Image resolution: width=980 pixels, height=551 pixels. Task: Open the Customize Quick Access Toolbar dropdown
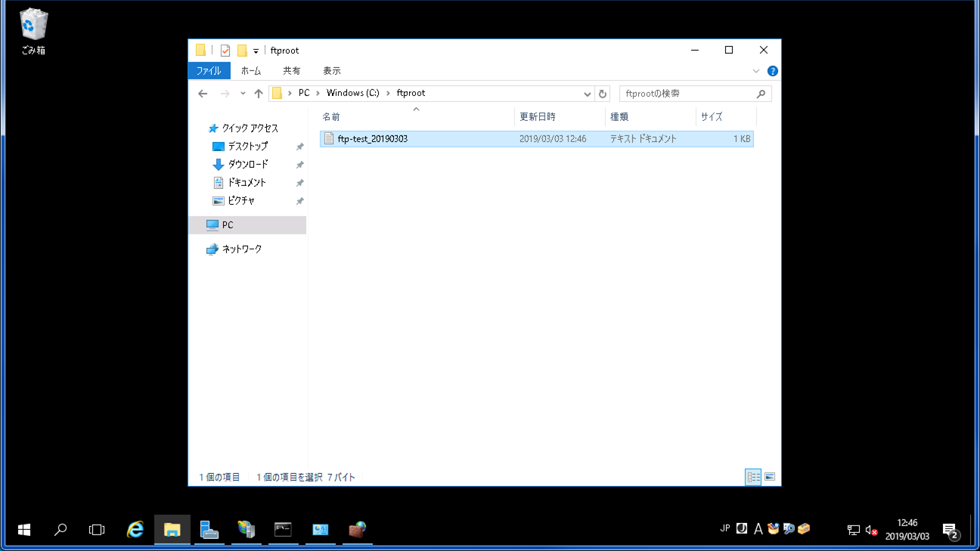click(x=256, y=51)
